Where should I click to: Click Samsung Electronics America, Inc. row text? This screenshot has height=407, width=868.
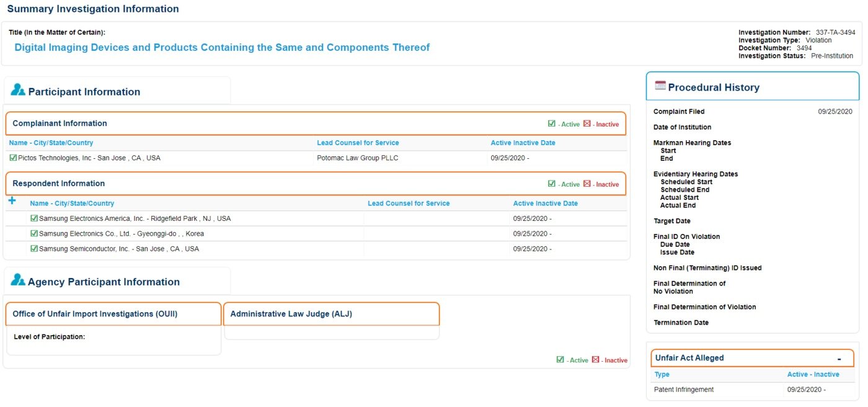coord(135,218)
